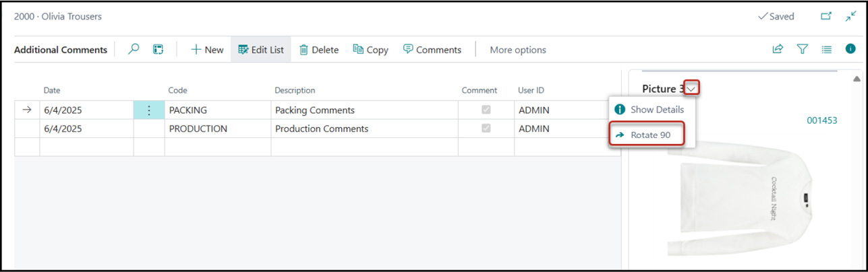Click the analyze view icon beside search

(x=158, y=49)
